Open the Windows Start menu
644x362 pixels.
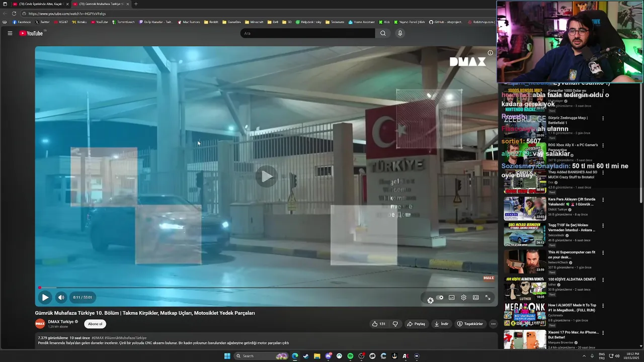(227, 356)
